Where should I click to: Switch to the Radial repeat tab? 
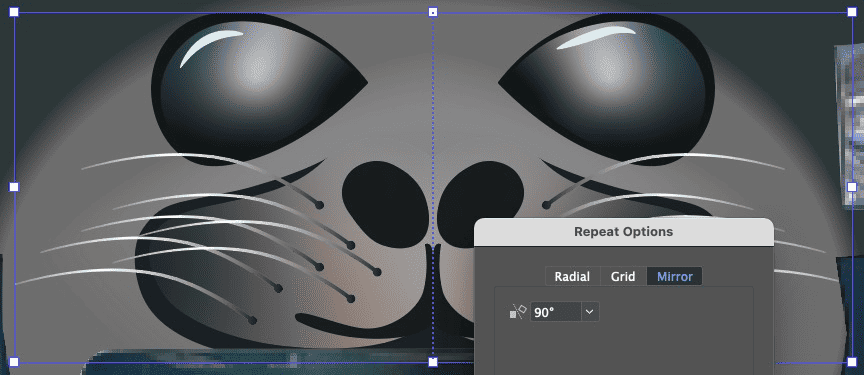pos(571,276)
